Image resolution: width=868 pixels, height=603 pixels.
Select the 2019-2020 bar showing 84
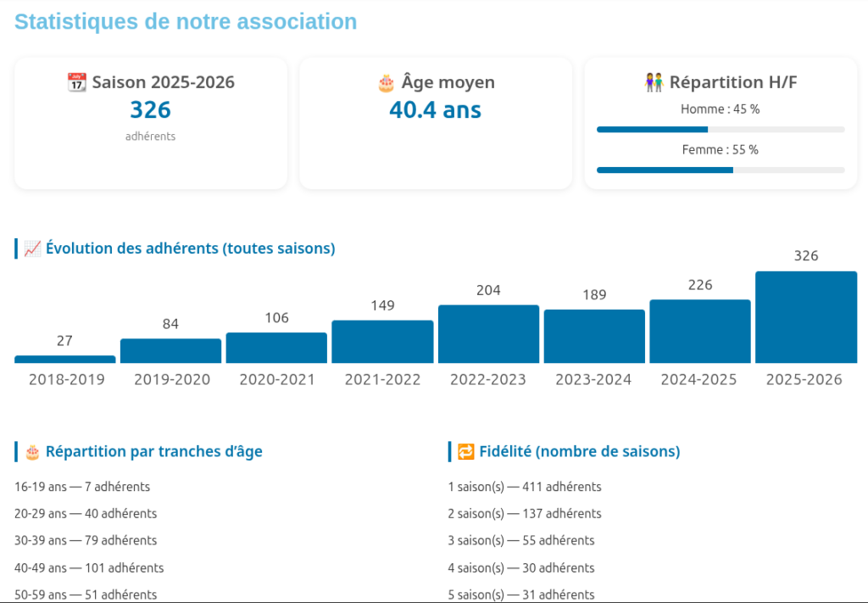170,351
